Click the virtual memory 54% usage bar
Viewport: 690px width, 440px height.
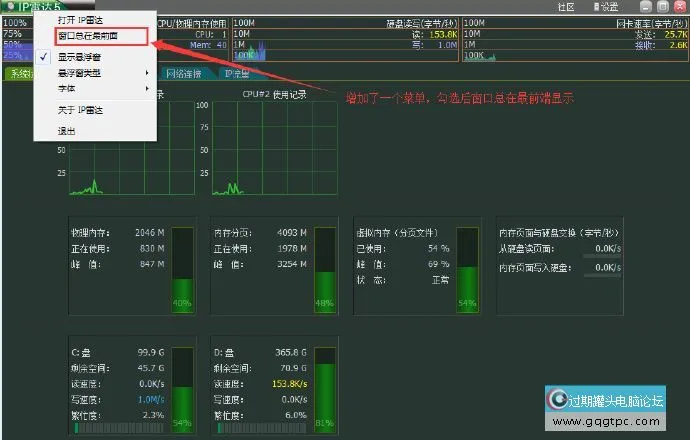click(x=466, y=268)
